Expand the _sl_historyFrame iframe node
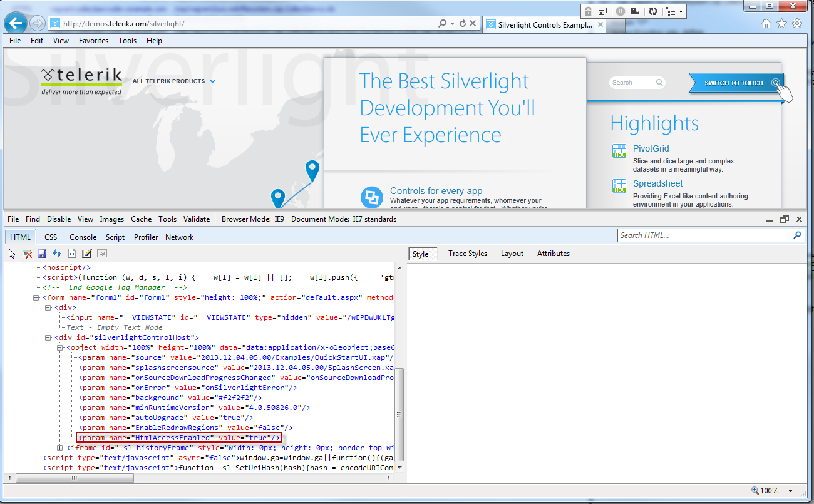The width and height of the screenshot is (814, 504). [x=60, y=448]
